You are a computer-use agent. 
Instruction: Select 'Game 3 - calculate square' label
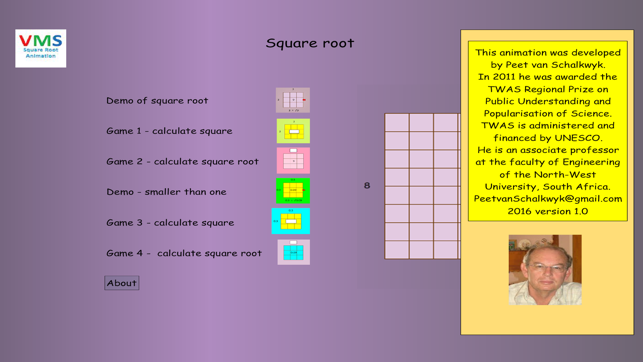click(170, 223)
